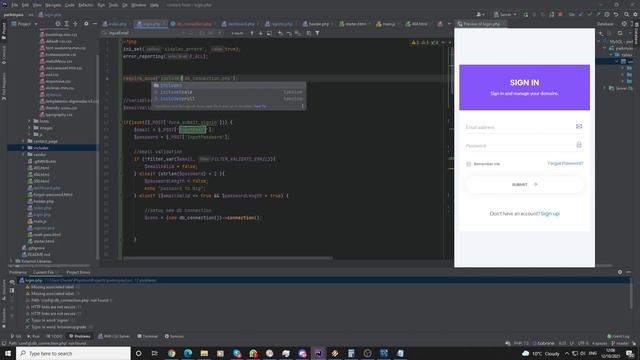Image resolution: width=640 pixels, height=360 pixels.
Task: Click the select opened file icon in Project panel
Action: [x=58, y=24]
